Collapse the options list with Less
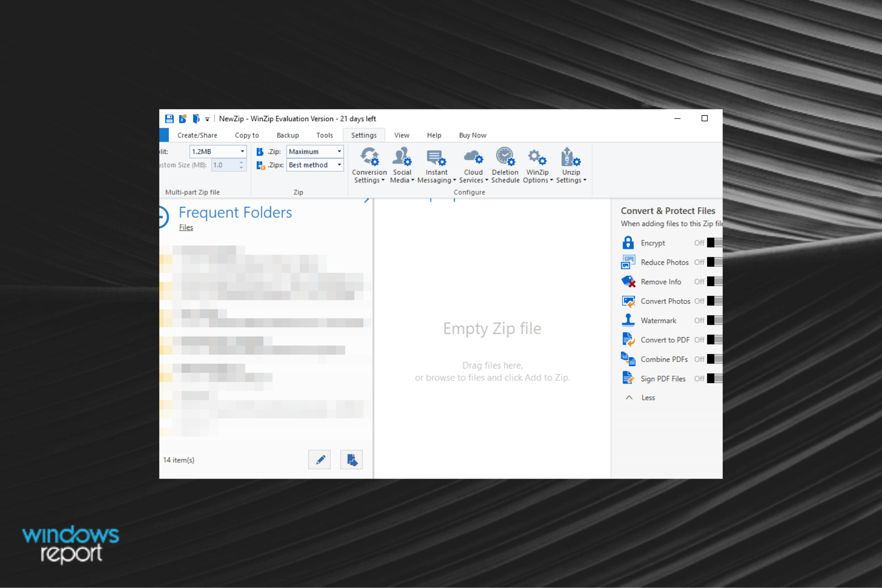The image size is (882, 588). pyautogui.click(x=640, y=397)
